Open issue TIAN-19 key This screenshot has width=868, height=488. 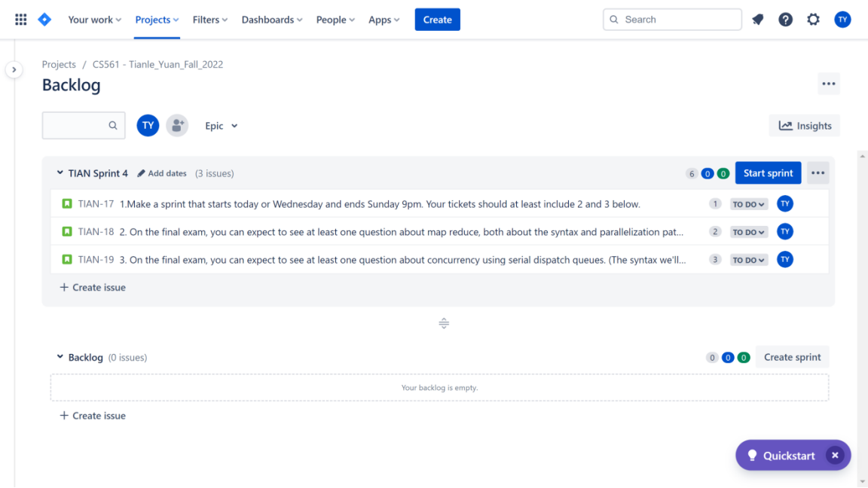96,260
